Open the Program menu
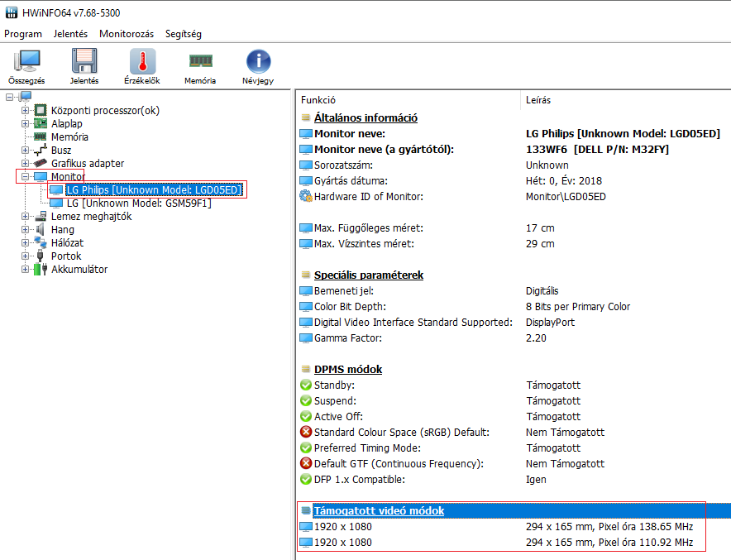731x560 pixels. (x=23, y=34)
